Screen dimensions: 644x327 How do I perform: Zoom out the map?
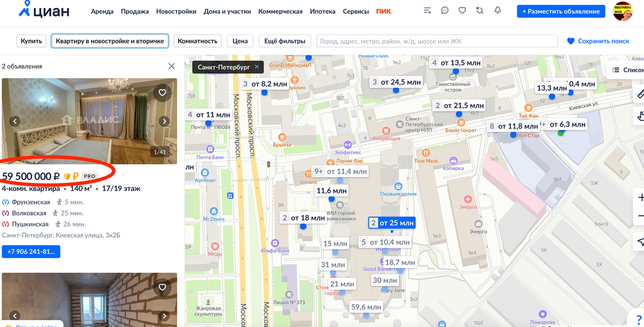640,215
